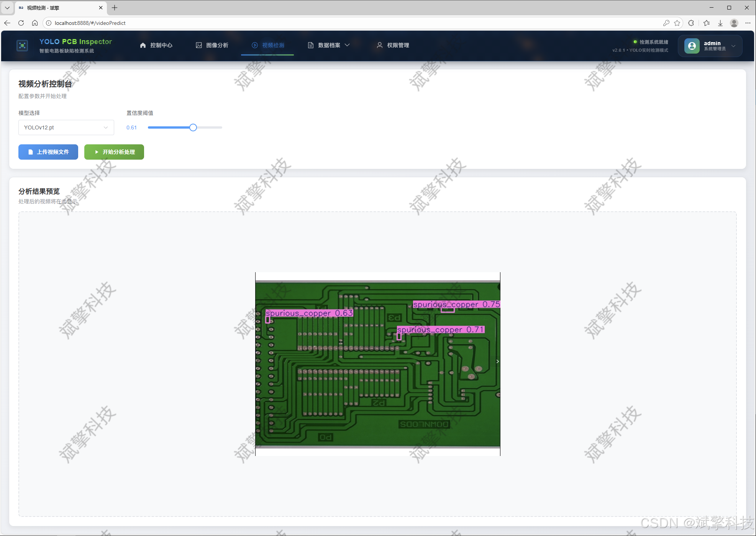The height and width of the screenshot is (536, 756).
Task: Open 图像分析 page
Action: pyautogui.click(x=212, y=45)
